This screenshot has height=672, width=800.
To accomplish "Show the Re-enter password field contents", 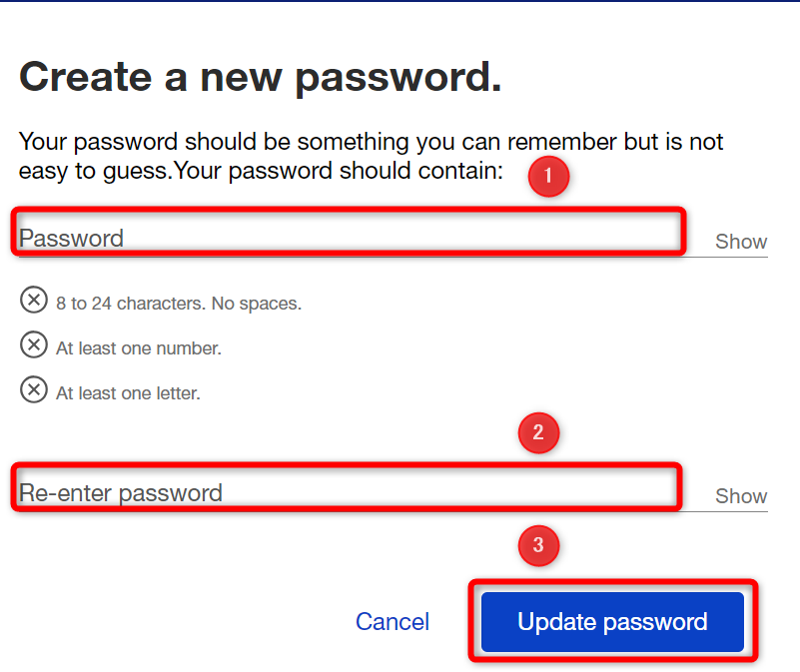I will click(741, 496).
